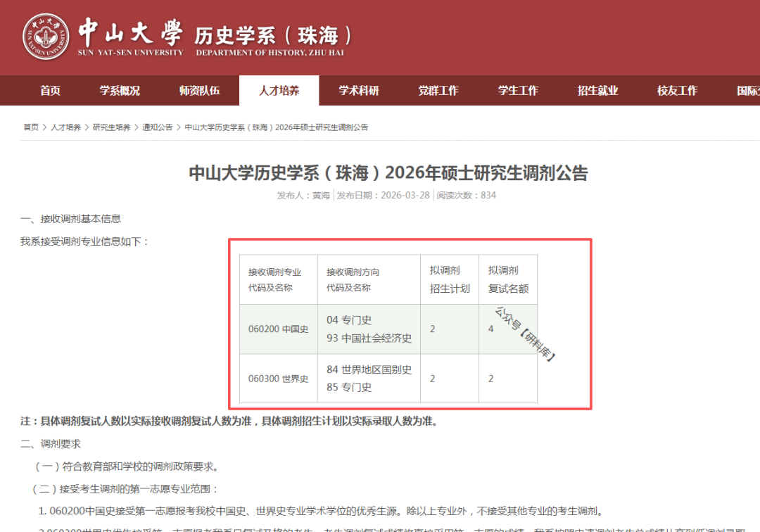Go to the 学术科研 section
This screenshot has height=532, width=760.
click(x=358, y=91)
